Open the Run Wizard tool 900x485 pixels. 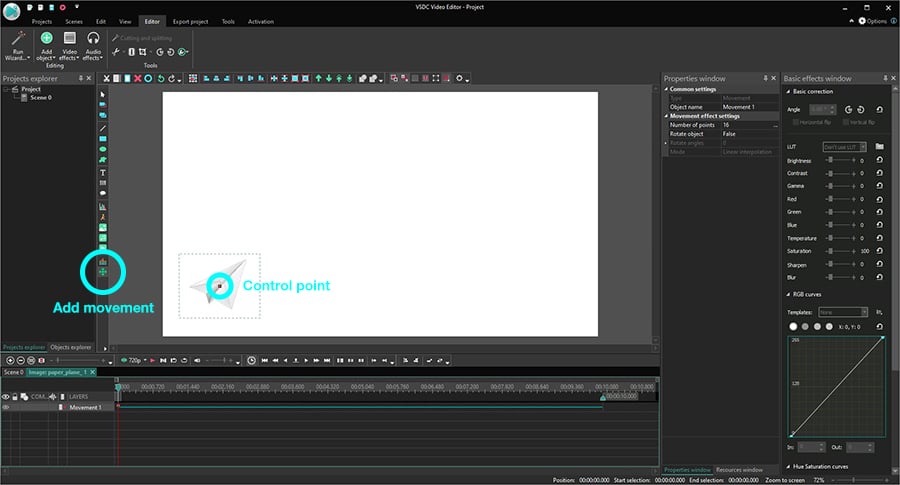(18, 46)
